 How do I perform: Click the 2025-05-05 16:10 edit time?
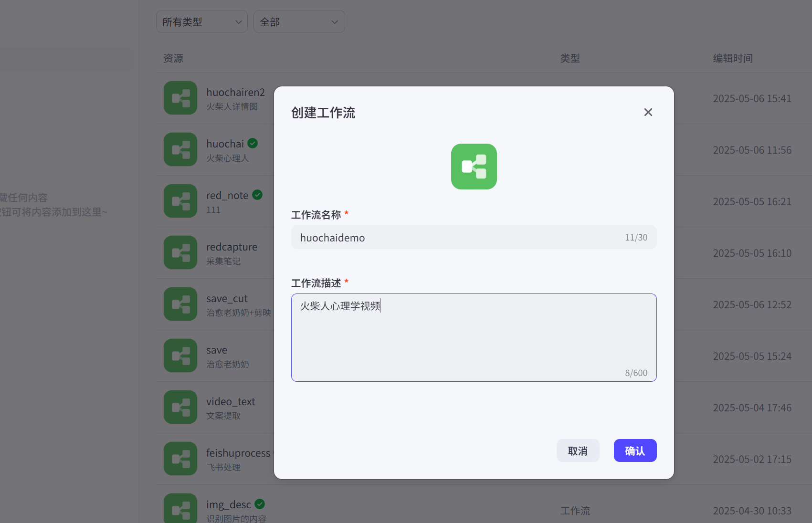pos(752,253)
